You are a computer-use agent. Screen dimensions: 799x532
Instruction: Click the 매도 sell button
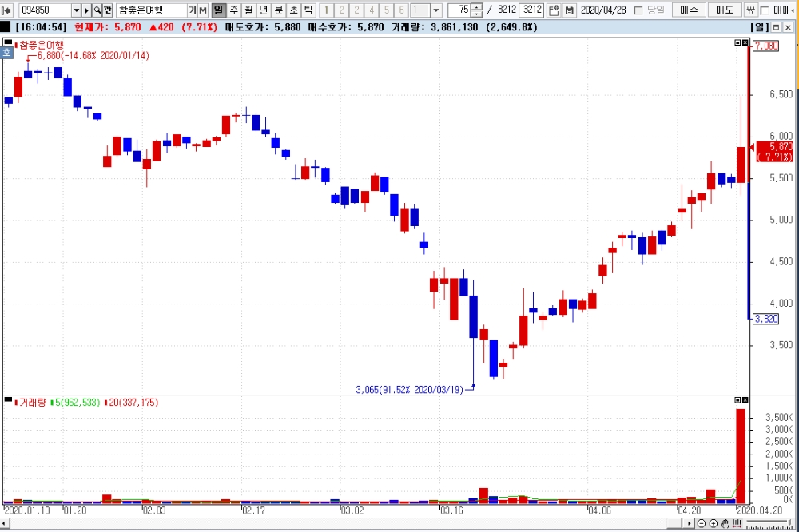pyautogui.click(x=725, y=10)
